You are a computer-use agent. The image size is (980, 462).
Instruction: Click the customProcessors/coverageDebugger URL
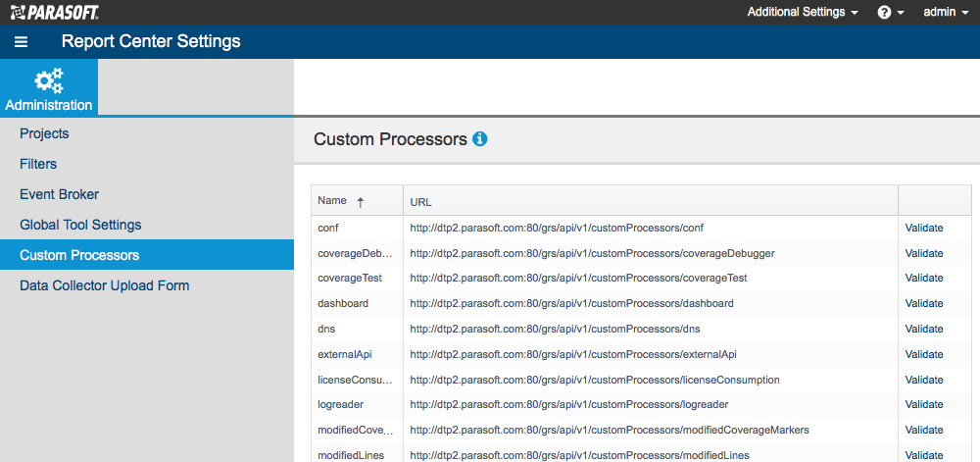point(593,253)
